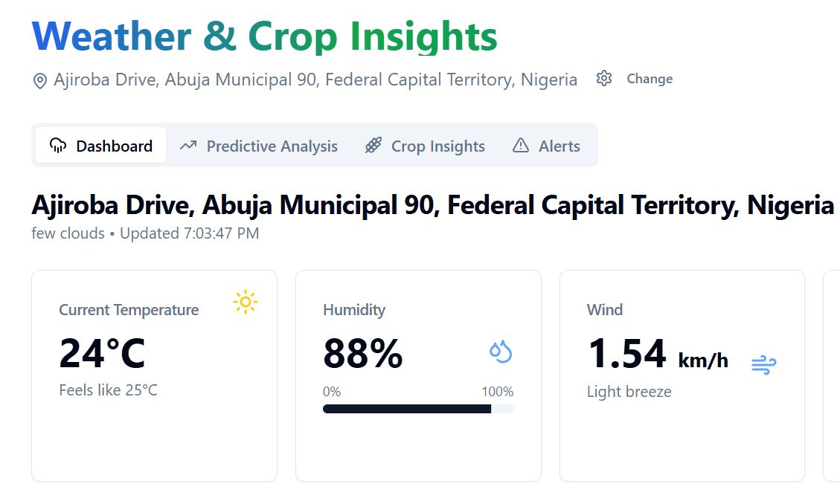
Task: Open the Crop Insights tab
Action: (x=425, y=146)
